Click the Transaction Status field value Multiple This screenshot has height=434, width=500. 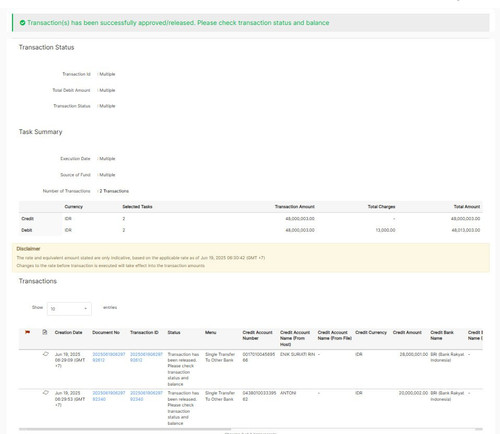tap(107, 106)
